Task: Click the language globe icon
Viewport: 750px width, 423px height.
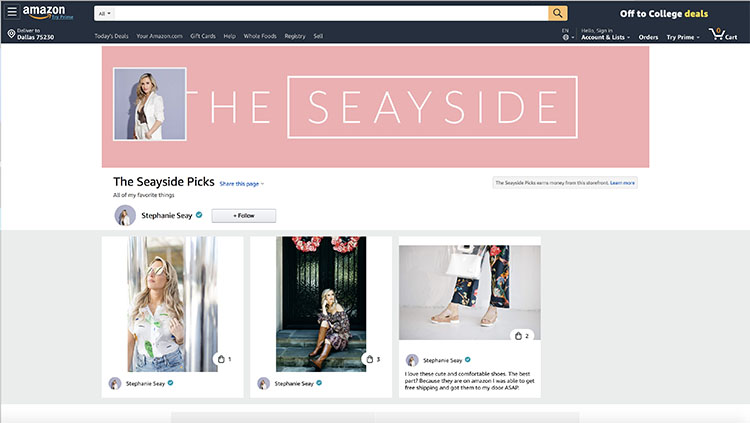Action: [x=565, y=37]
